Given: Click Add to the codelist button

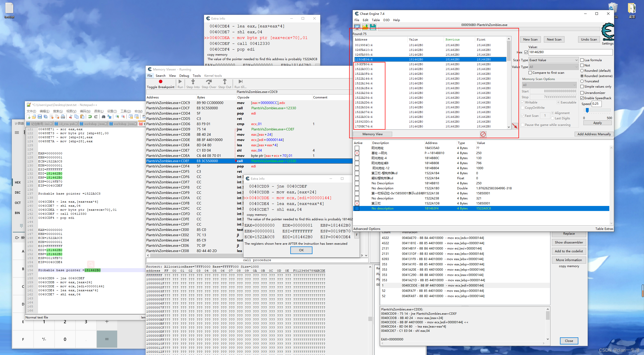Looking at the screenshot, I should pos(569,251).
